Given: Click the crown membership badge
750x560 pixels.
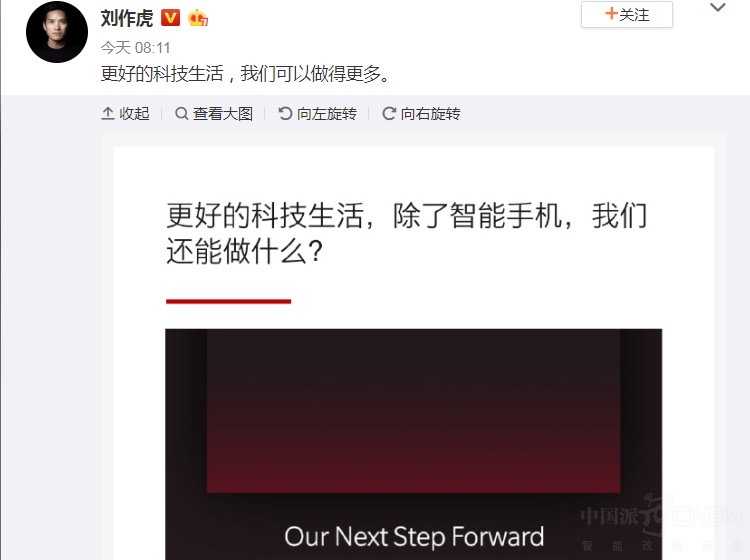Looking at the screenshot, I should pyautogui.click(x=198, y=18).
